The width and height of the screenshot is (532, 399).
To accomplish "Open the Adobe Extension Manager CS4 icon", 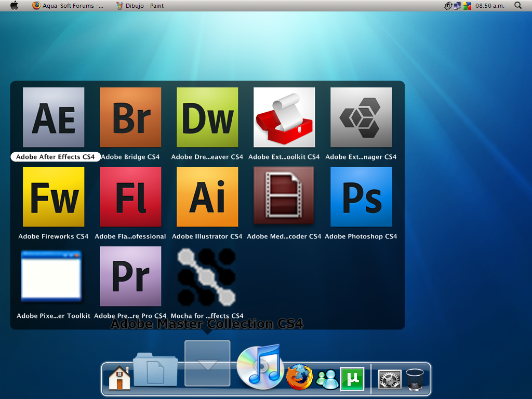I will pos(361,117).
